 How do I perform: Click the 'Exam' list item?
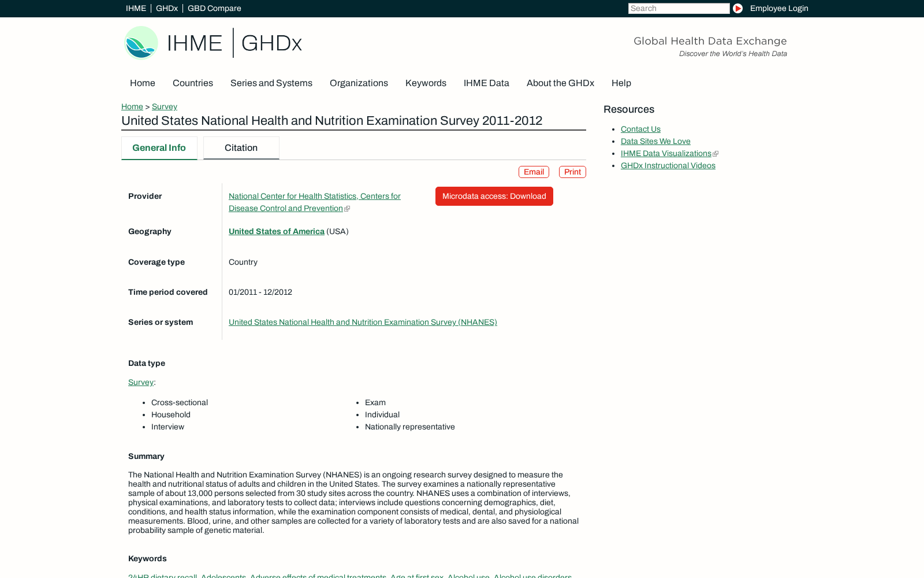click(375, 402)
